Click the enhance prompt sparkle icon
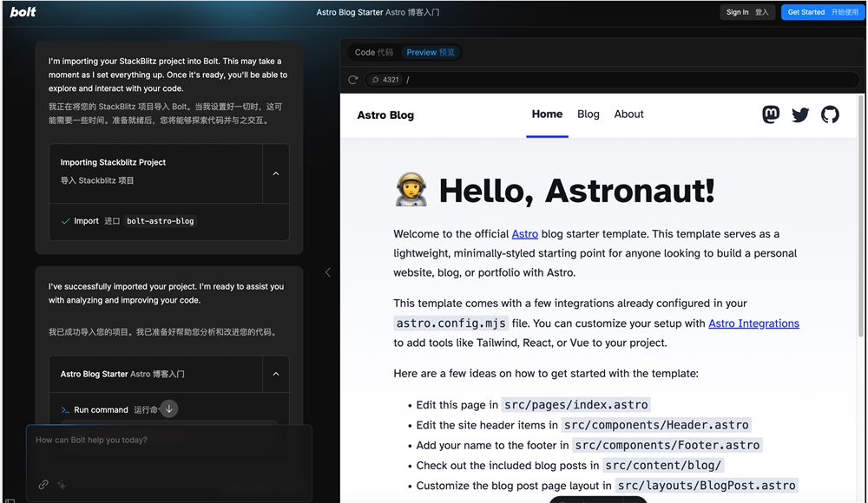This screenshot has width=868, height=503. tap(62, 485)
